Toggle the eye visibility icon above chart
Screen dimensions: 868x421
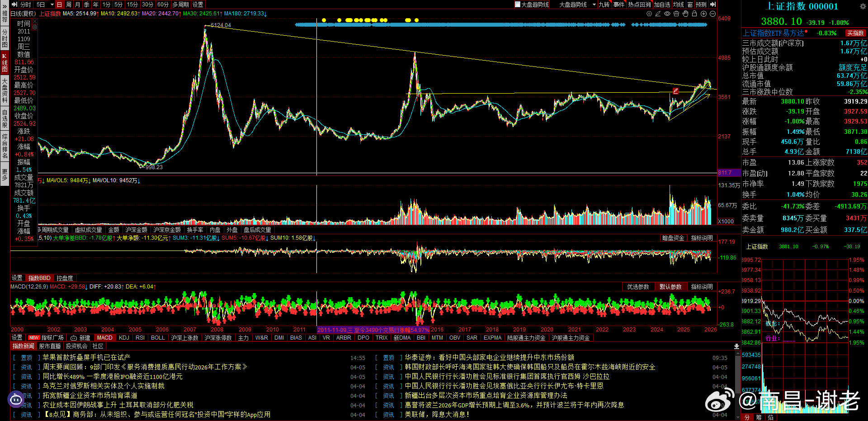point(667,14)
